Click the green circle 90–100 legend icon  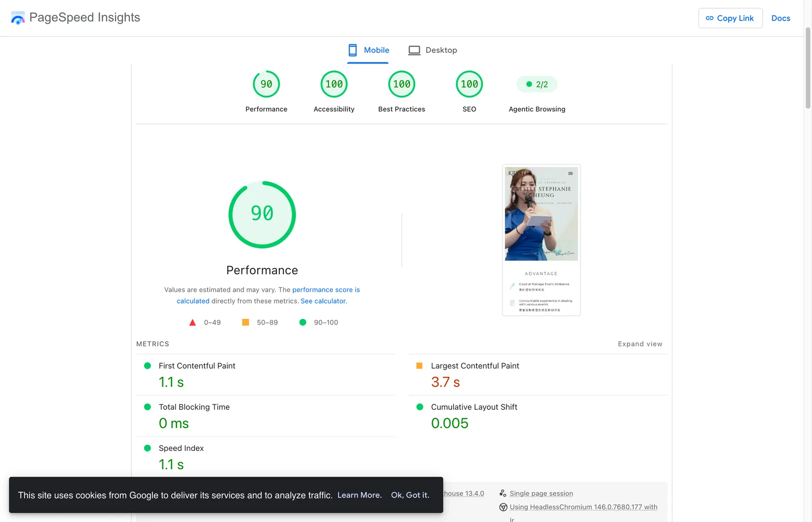click(303, 322)
